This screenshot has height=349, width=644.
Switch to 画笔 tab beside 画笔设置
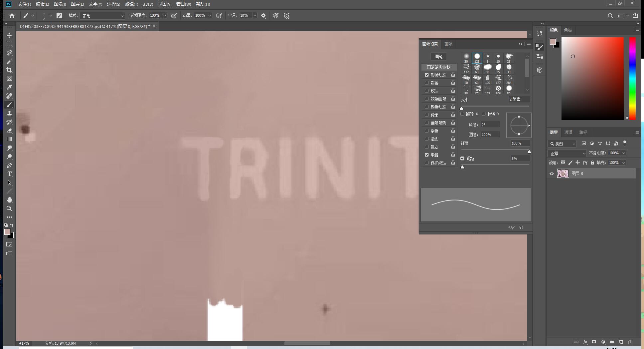pyautogui.click(x=448, y=44)
